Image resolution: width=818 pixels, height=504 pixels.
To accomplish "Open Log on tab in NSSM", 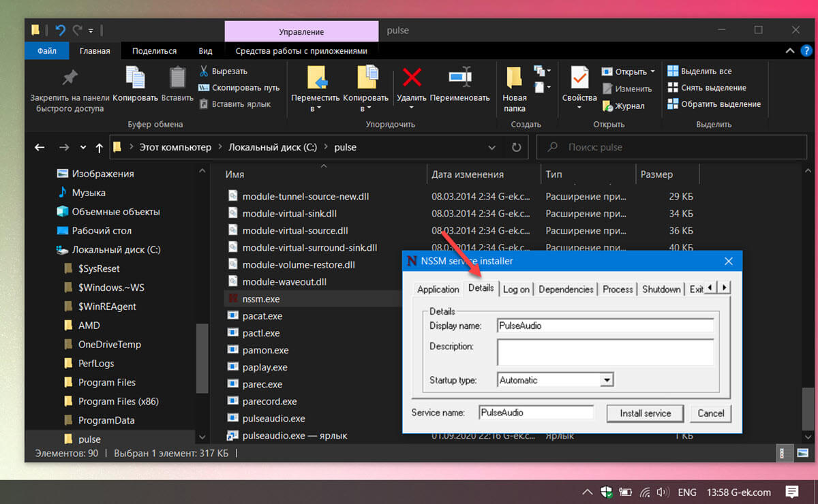I will [516, 289].
